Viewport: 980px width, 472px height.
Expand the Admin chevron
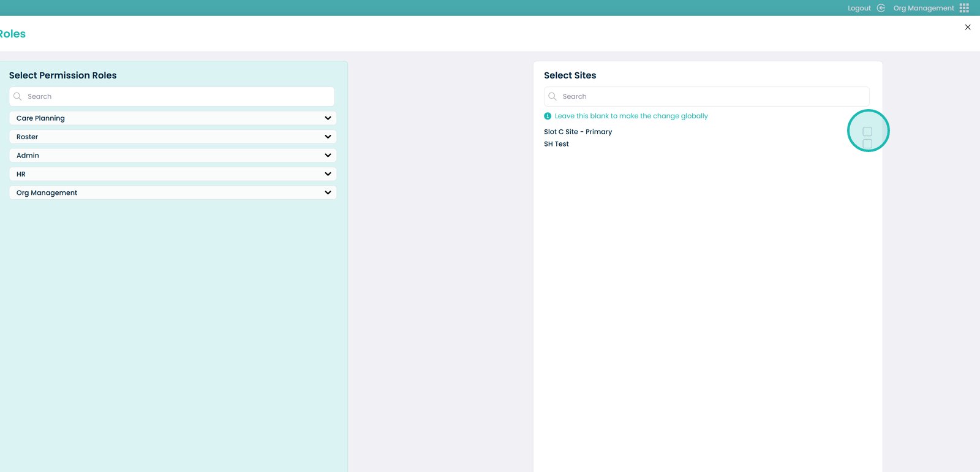point(328,156)
